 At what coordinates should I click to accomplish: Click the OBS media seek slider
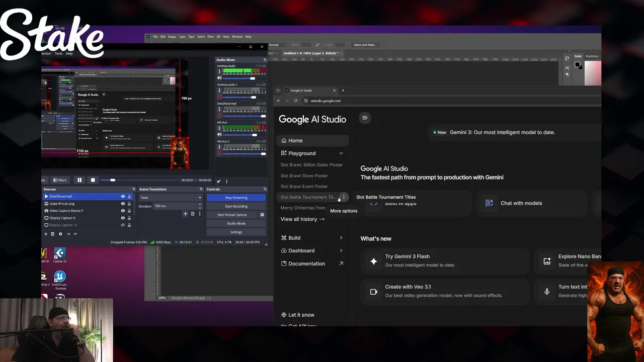click(140, 180)
